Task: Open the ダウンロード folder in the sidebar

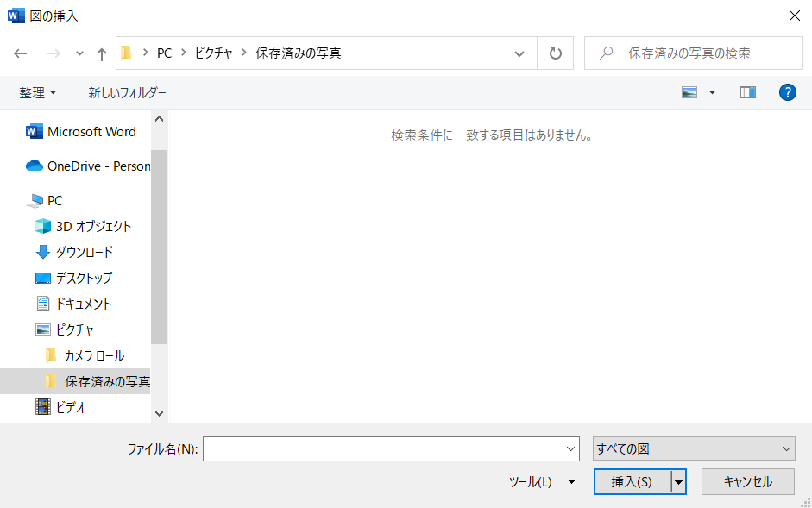Action: (86, 252)
